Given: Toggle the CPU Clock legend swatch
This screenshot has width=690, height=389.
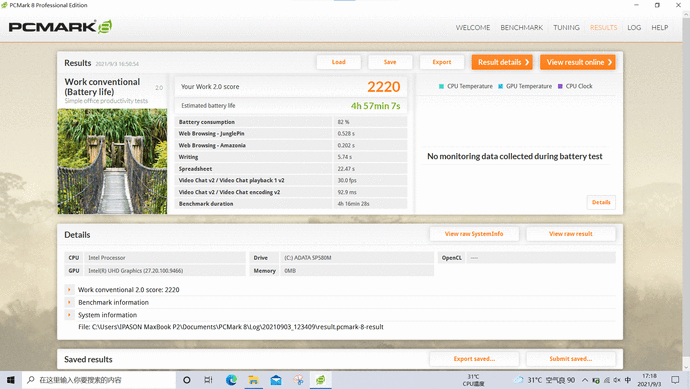Looking at the screenshot, I should click(x=560, y=86).
